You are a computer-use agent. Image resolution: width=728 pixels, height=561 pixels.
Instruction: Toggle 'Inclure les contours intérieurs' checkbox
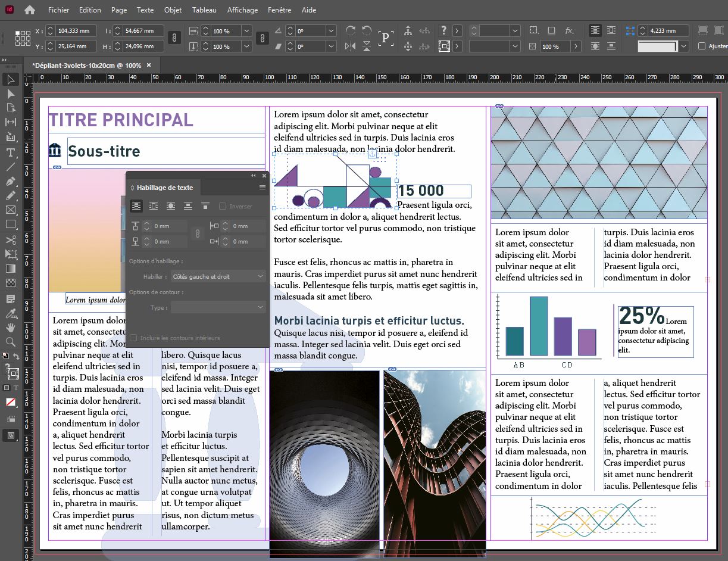coord(133,338)
